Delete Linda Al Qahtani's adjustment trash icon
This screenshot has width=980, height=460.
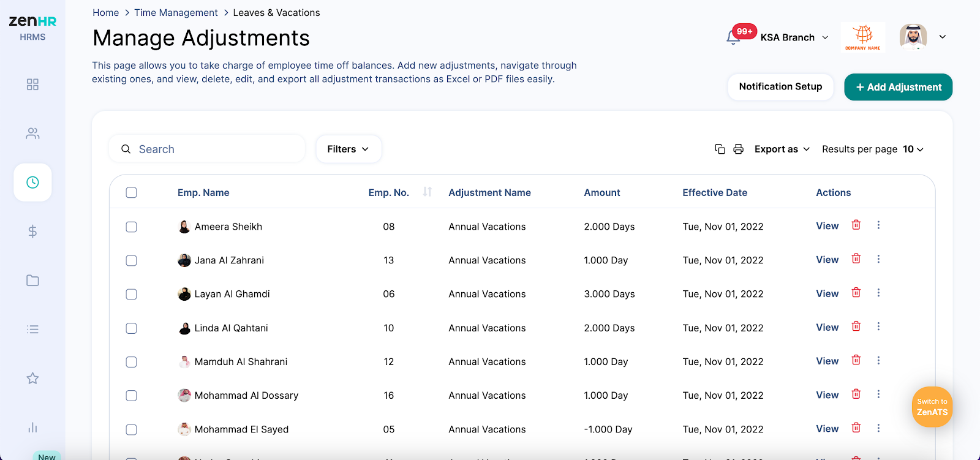pos(856,326)
